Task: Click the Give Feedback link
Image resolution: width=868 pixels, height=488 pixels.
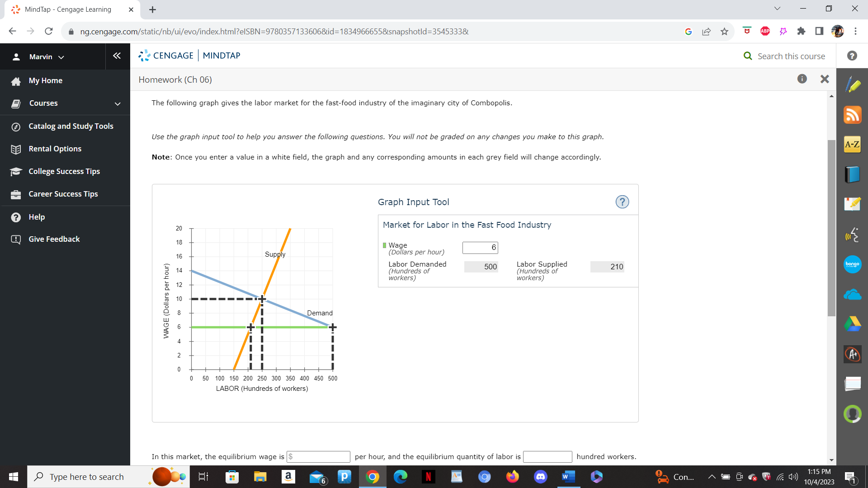Action: (54, 239)
